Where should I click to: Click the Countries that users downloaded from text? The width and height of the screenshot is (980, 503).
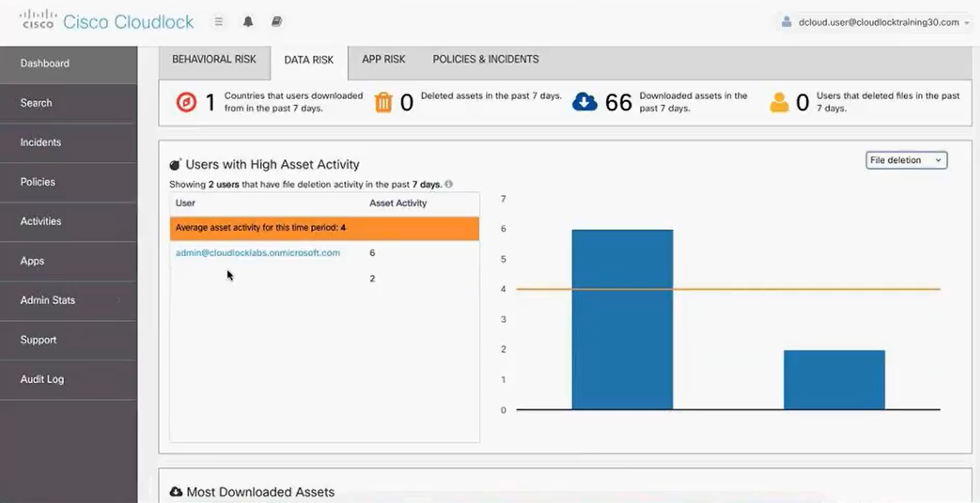[x=294, y=102]
